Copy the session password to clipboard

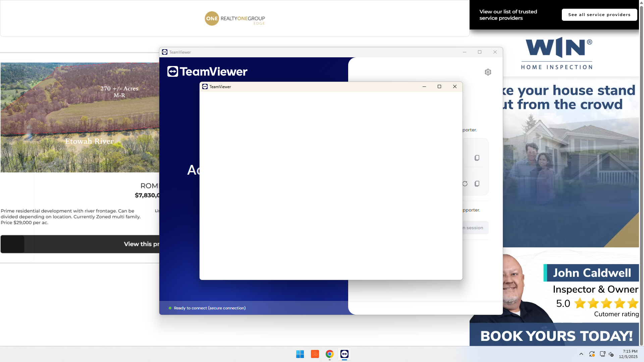click(x=477, y=184)
